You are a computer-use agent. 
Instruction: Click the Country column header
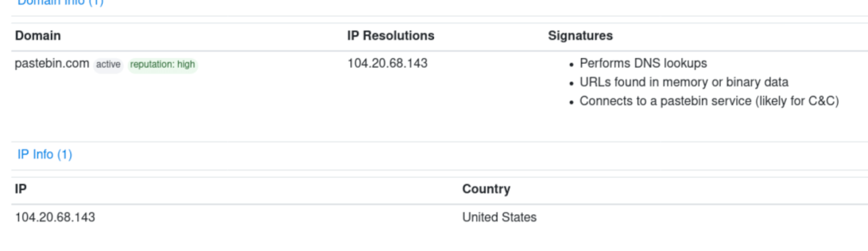pos(486,189)
